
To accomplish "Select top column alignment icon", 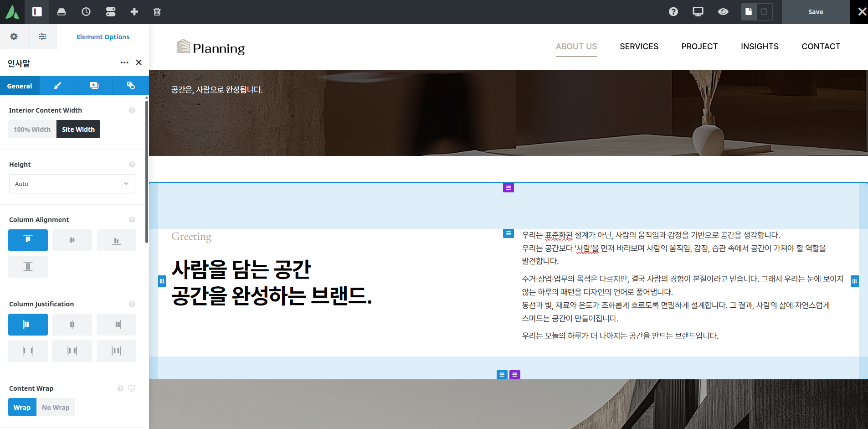I will [28, 240].
